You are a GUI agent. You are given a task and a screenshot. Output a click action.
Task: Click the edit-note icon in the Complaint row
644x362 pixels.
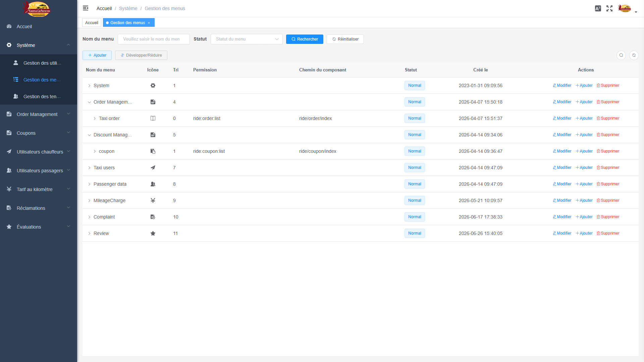[x=153, y=217]
